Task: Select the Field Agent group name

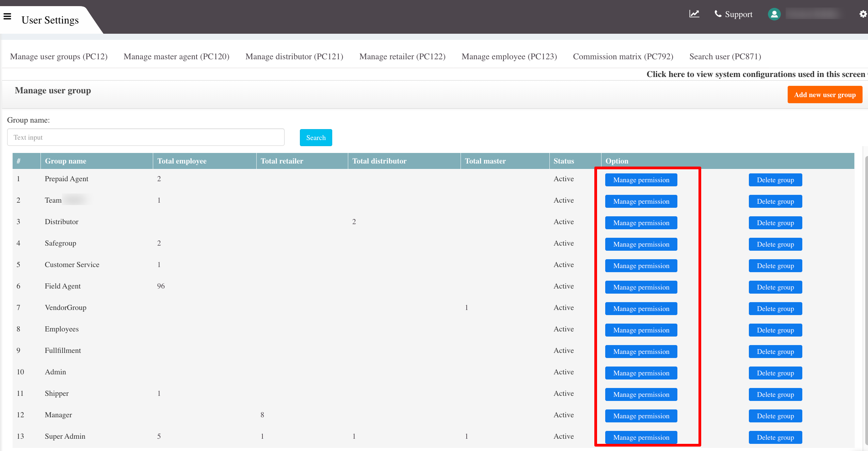Action: click(63, 286)
